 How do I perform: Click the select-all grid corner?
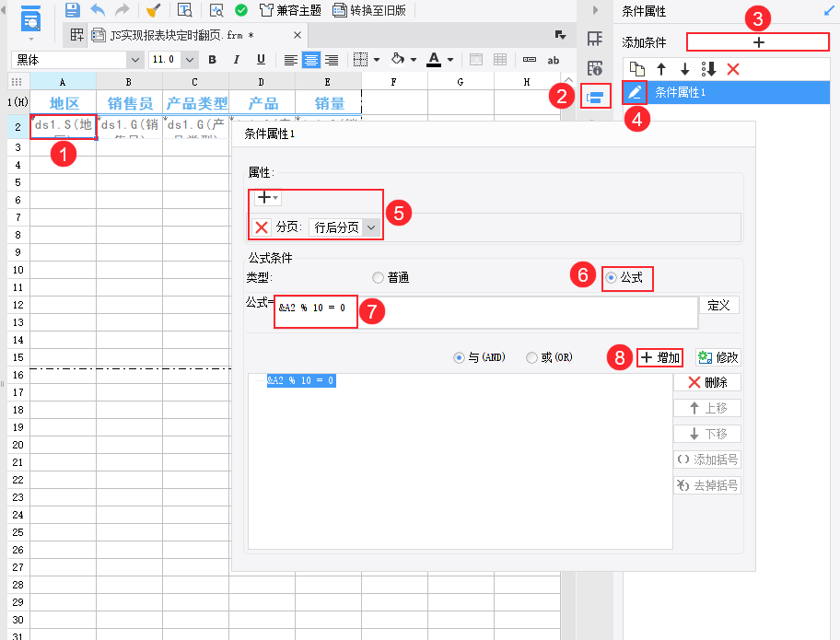click(x=17, y=82)
